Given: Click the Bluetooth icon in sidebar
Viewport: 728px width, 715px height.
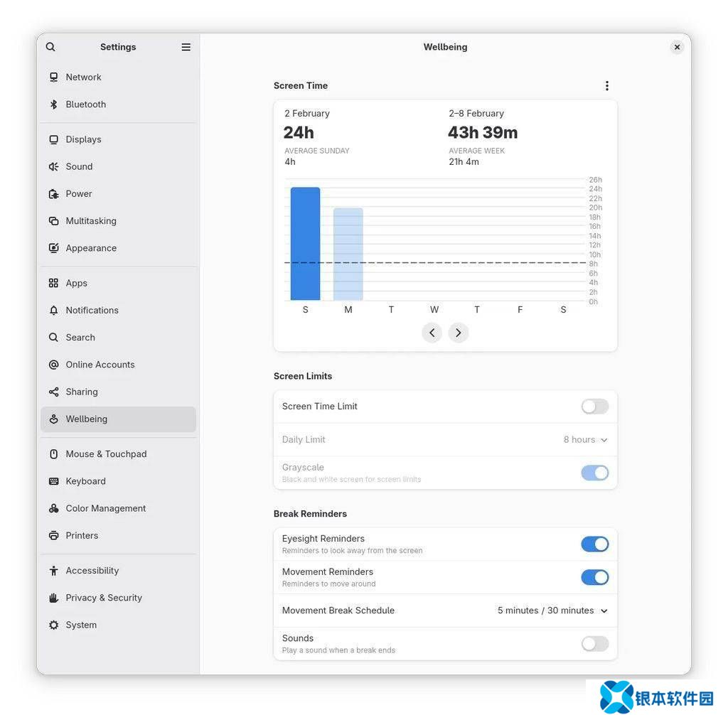Looking at the screenshot, I should [x=53, y=104].
